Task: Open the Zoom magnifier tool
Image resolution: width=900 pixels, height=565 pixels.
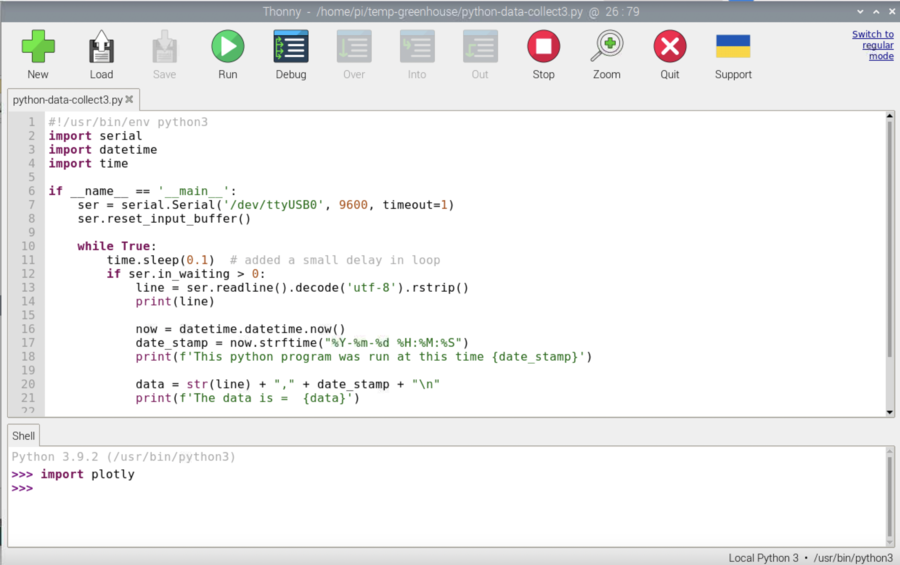Action: point(606,47)
